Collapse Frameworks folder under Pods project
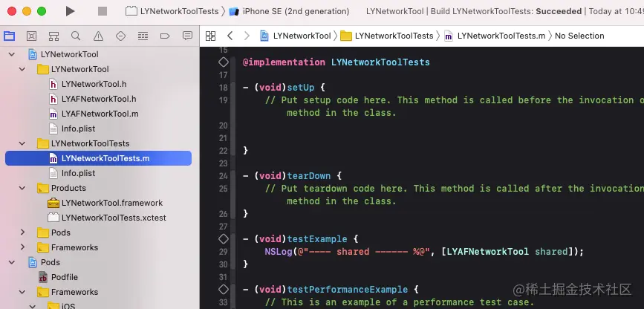The height and width of the screenshot is (309, 644). tap(22, 292)
